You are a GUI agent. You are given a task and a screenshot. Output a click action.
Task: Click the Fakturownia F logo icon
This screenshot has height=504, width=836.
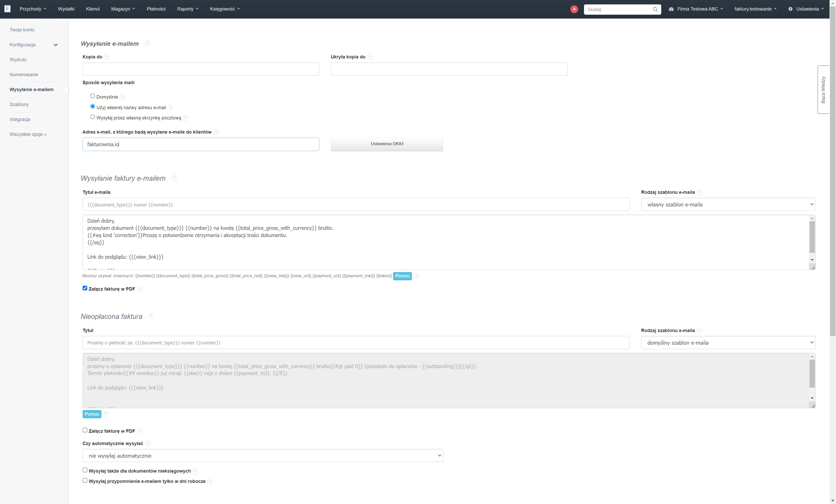[x=7, y=9]
